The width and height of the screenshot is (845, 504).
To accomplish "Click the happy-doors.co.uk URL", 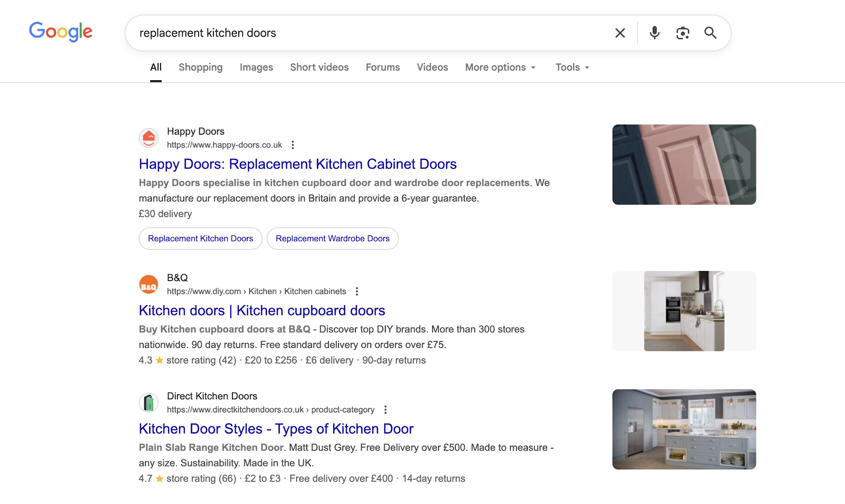I will coord(224,145).
